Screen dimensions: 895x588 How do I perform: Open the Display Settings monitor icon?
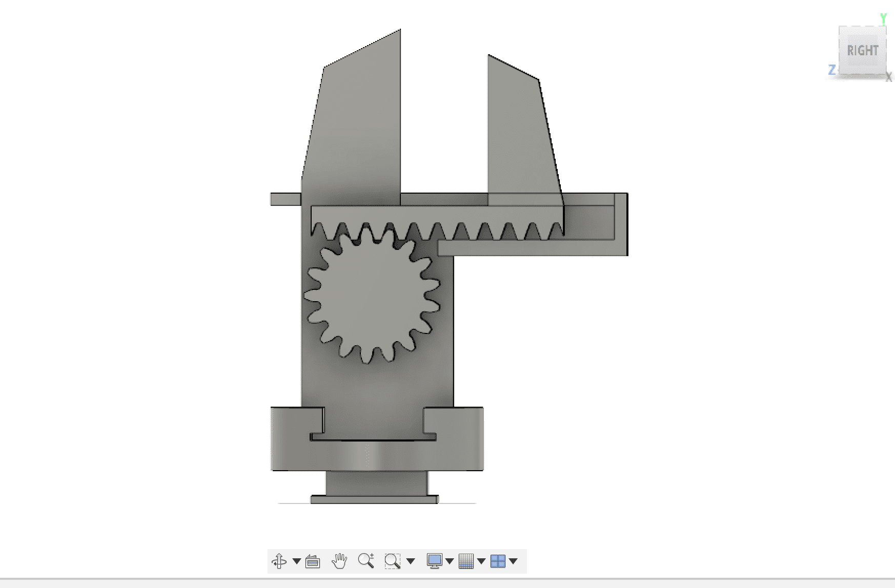[435, 561]
